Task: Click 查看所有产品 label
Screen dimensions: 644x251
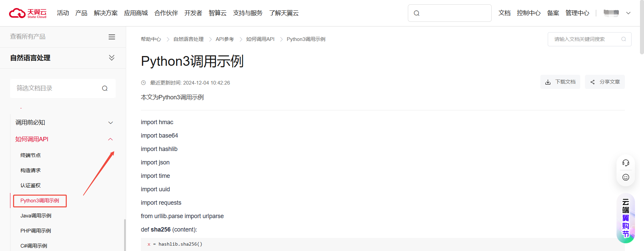Action: coord(28,37)
